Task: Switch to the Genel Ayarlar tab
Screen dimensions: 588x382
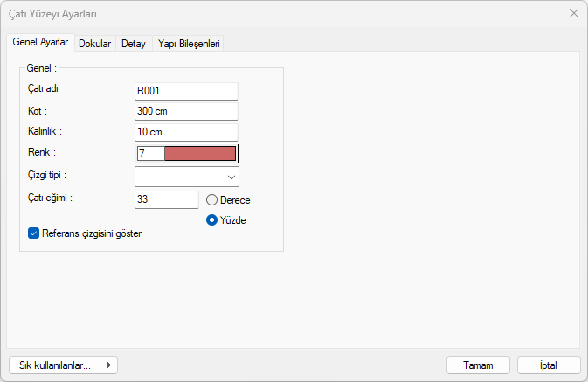Action: click(40, 42)
